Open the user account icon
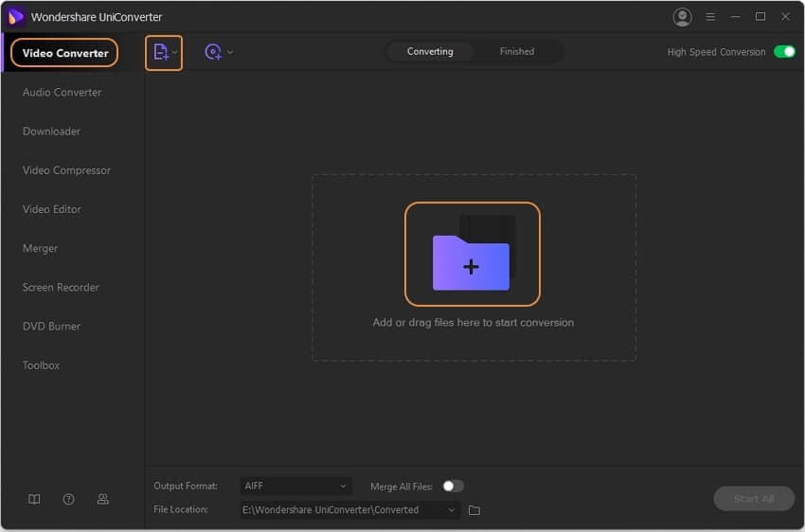 (x=682, y=17)
